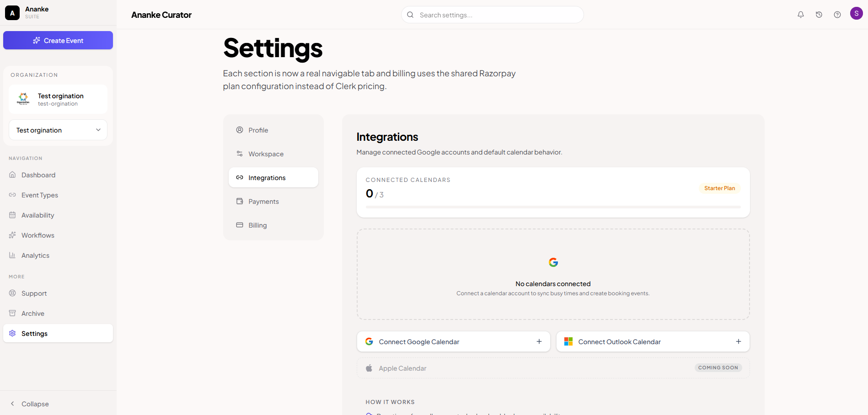Collapse the sidebar with the chevron
The image size is (868, 415).
coord(12,404)
